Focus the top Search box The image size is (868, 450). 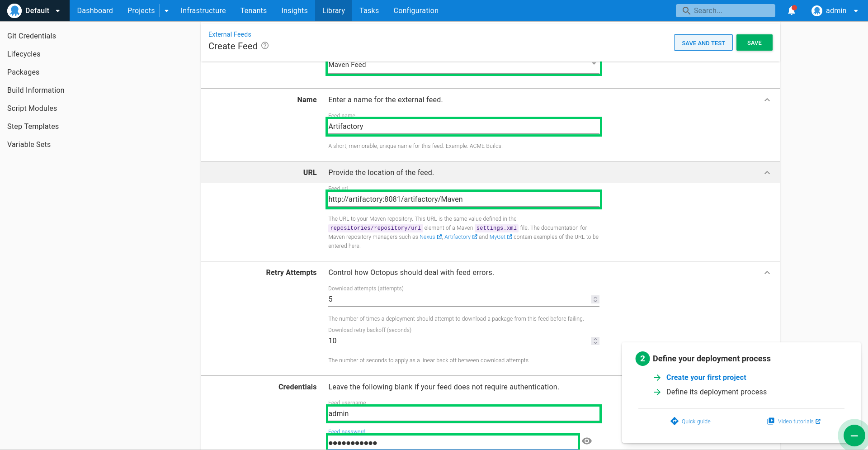pos(726,10)
